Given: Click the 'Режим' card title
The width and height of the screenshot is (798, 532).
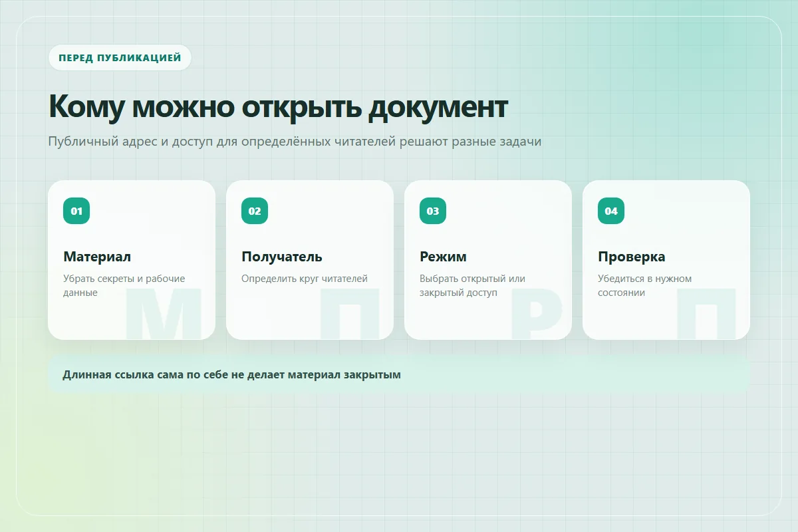Looking at the screenshot, I should coord(443,257).
